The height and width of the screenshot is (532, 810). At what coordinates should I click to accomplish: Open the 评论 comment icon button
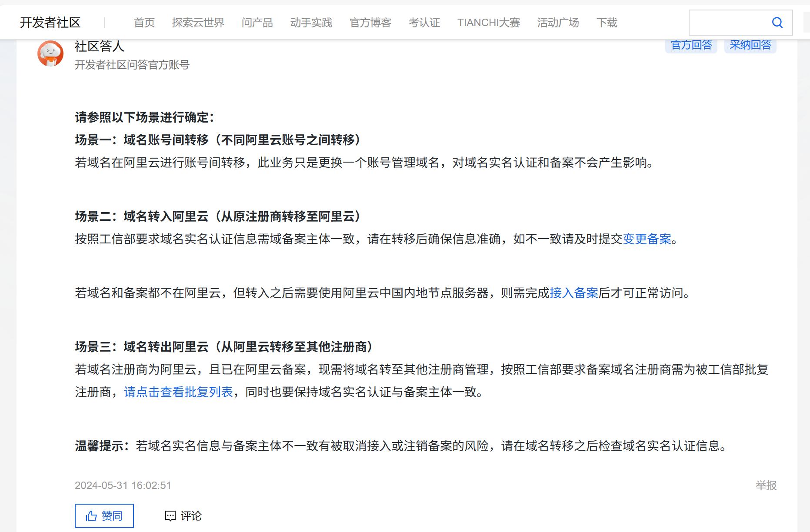183,516
